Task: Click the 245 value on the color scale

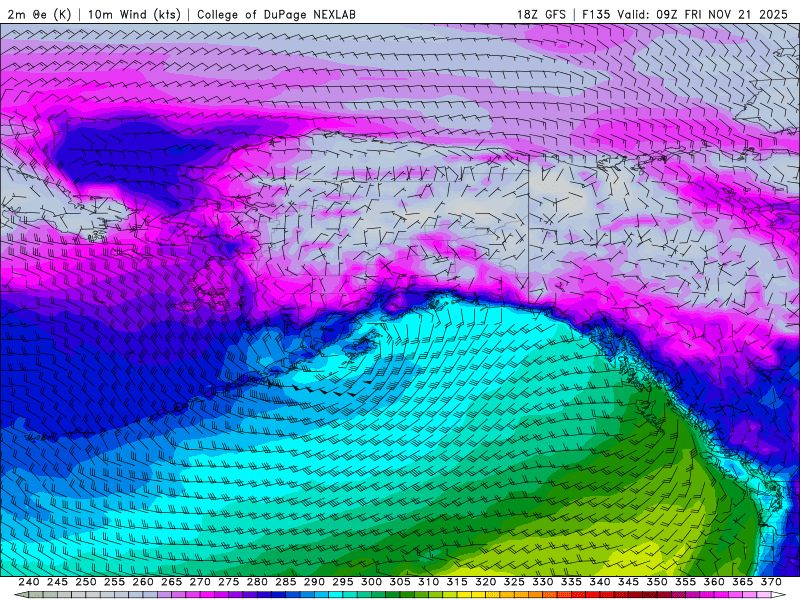Action: coord(57,582)
